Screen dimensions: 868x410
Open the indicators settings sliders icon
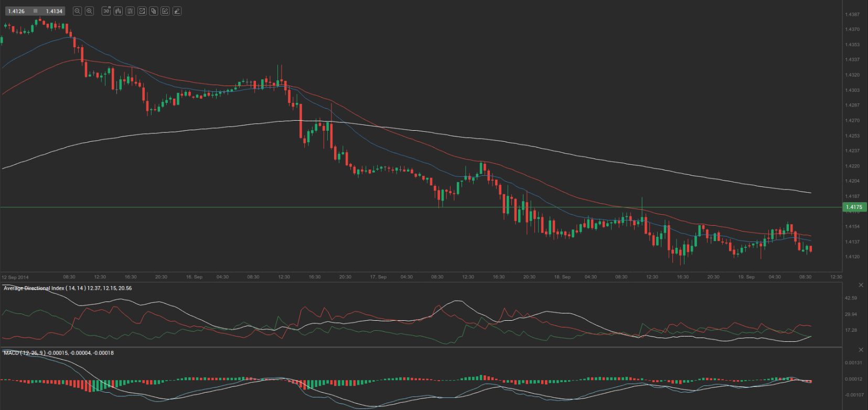coord(130,11)
